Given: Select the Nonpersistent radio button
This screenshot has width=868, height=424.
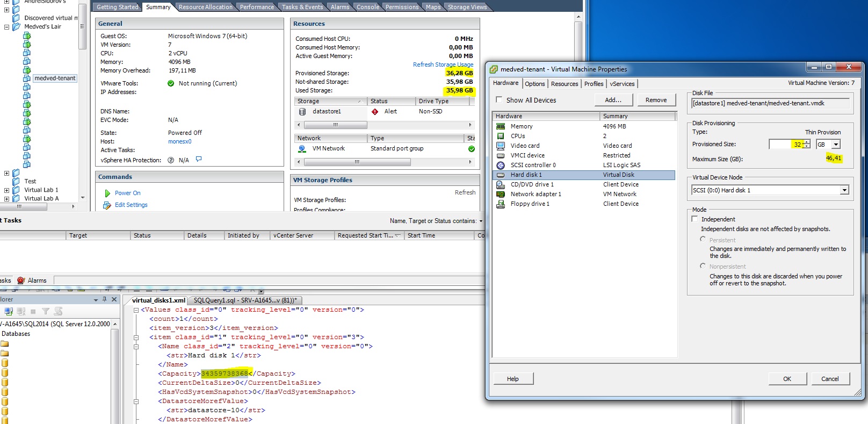Looking at the screenshot, I should 703,265.
